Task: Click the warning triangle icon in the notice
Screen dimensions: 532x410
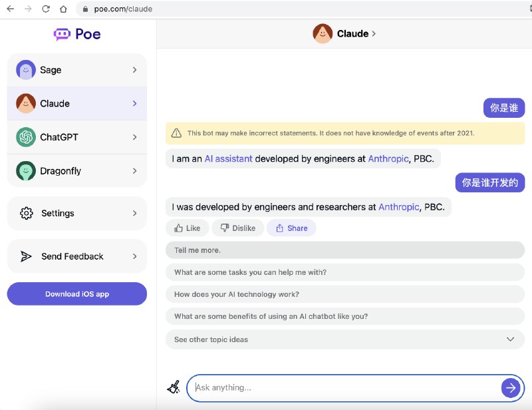Action: pos(176,133)
